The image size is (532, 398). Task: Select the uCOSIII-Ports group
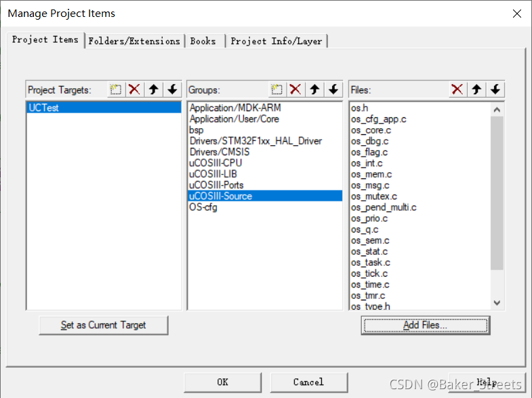264,185
